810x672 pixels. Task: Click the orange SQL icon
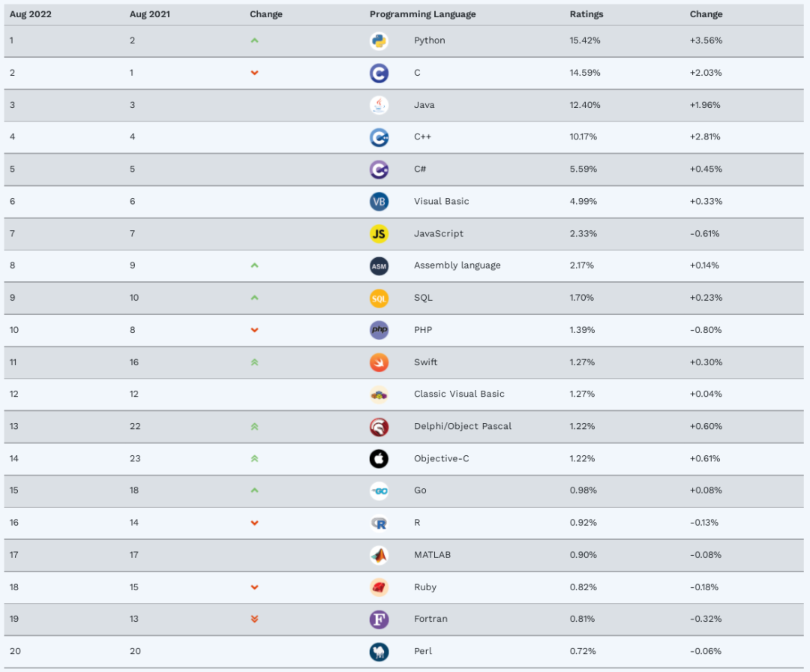pyautogui.click(x=379, y=298)
